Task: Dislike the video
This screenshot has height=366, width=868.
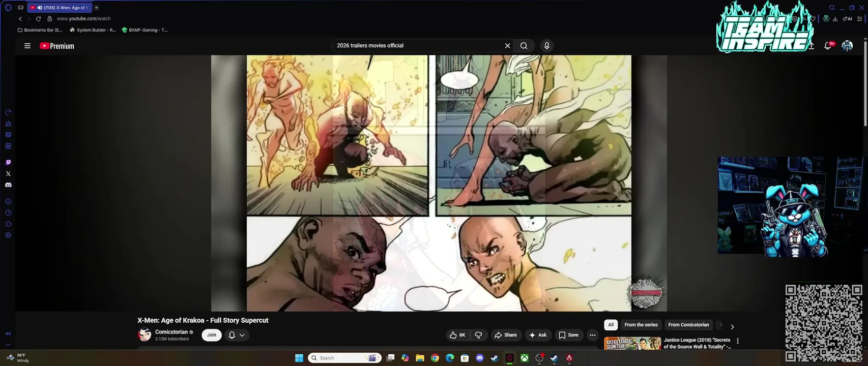Action: coord(479,335)
